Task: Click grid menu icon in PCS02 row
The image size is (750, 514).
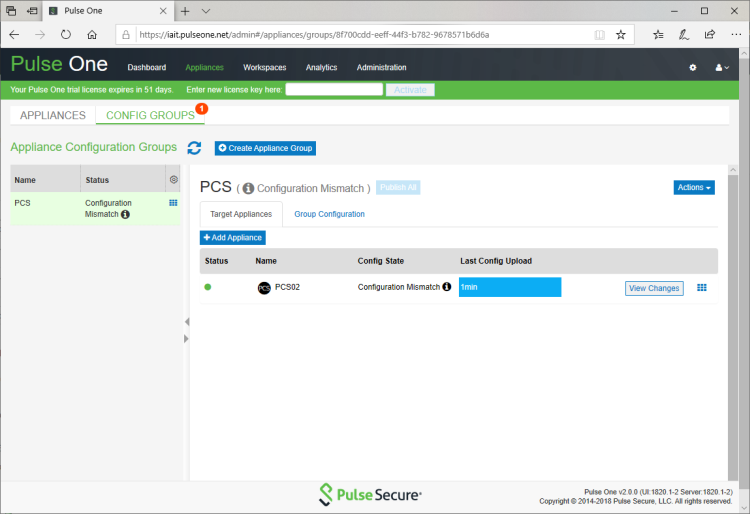Action: pyautogui.click(x=701, y=288)
